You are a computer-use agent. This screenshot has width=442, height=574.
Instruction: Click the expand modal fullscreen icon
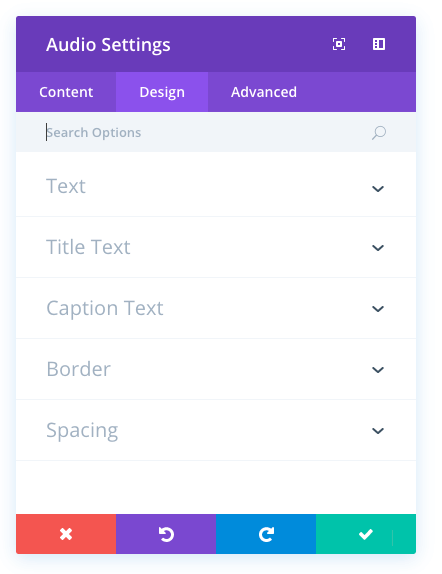click(x=339, y=44)
